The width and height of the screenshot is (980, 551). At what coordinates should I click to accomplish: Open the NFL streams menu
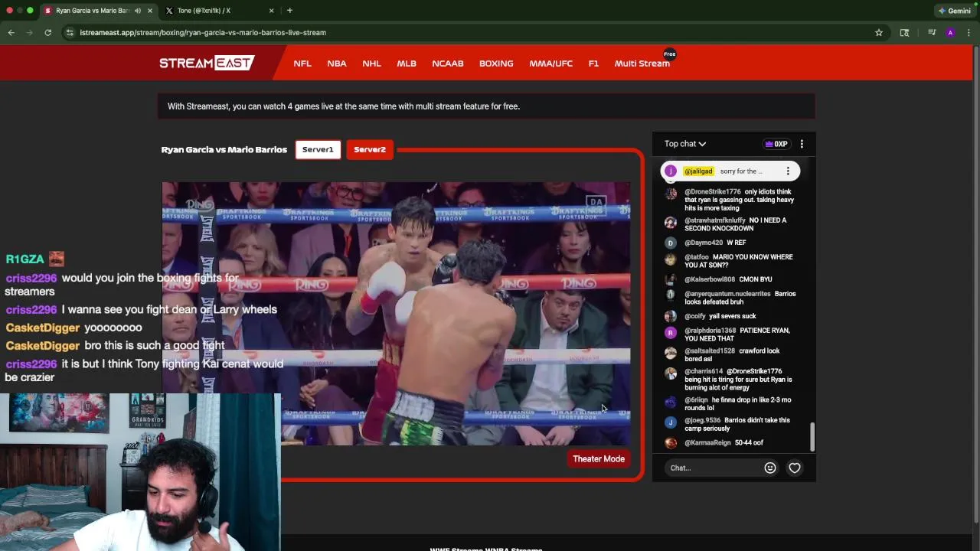tap(302, 64)
